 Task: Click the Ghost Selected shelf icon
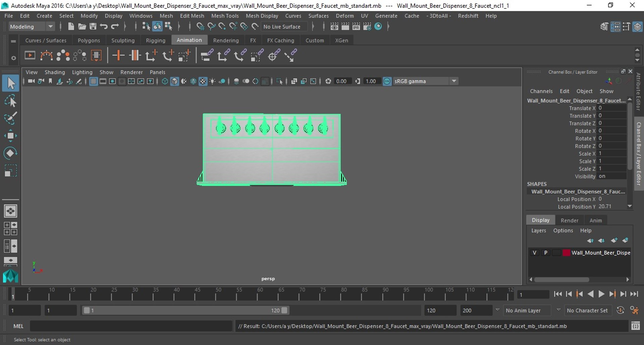point(63,56)
